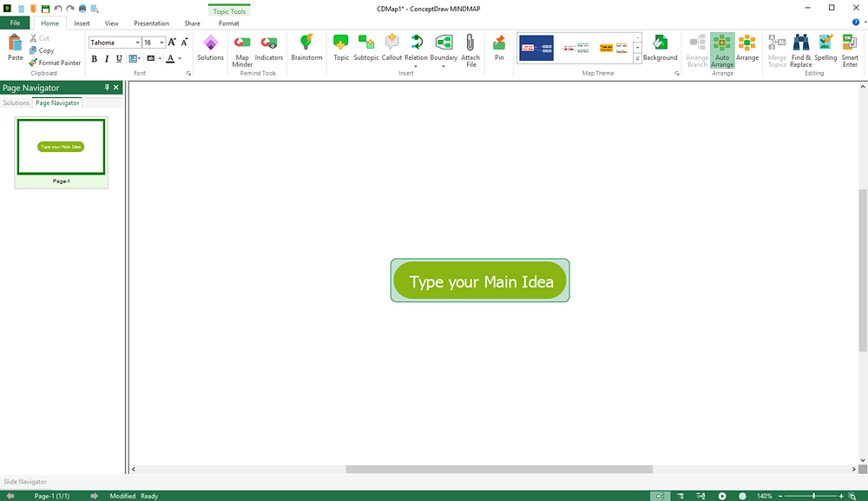
Task: Click the Print icon in quick access toolbar
Action: tap(82, 9)
